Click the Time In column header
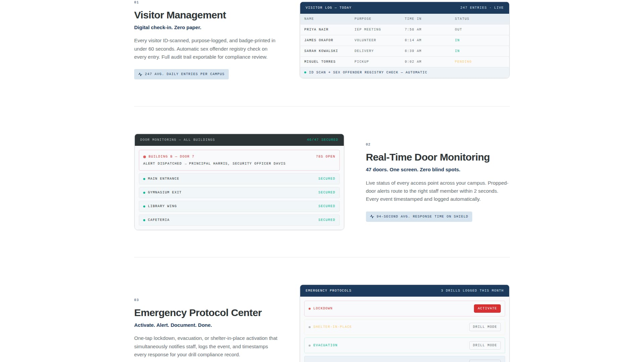This screenshot has height=362, width=644. tap(413, 19)
